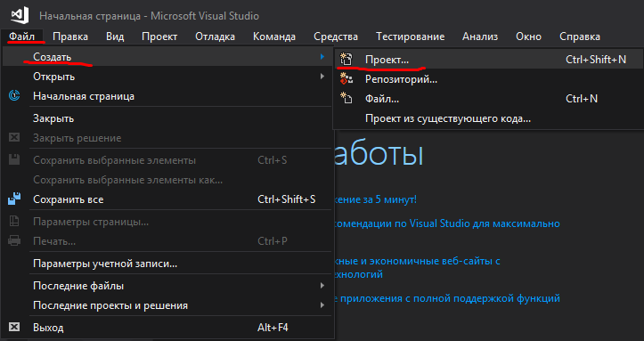Click the save icon next to Сохранить выбранные элементы
Viewport: 644px width, 341px height.
[14, 159]
